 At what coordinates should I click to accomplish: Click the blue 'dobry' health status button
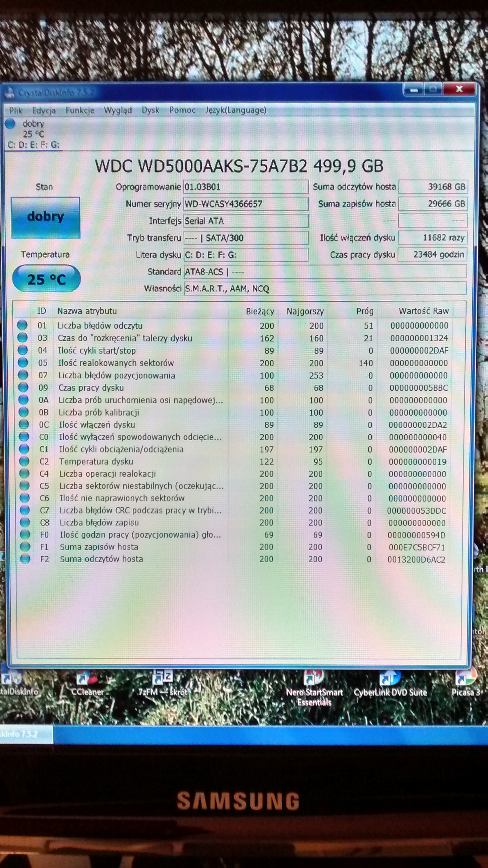tap(46, 218)
